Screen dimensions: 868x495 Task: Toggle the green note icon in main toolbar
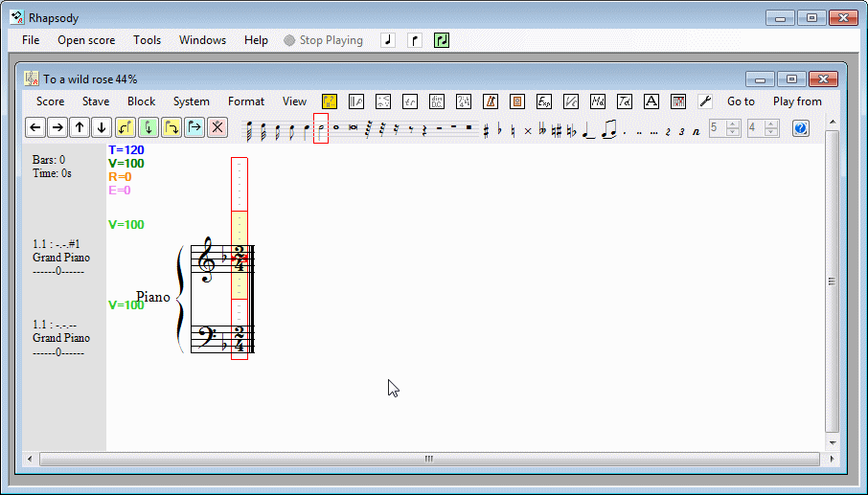coord(442,40)
